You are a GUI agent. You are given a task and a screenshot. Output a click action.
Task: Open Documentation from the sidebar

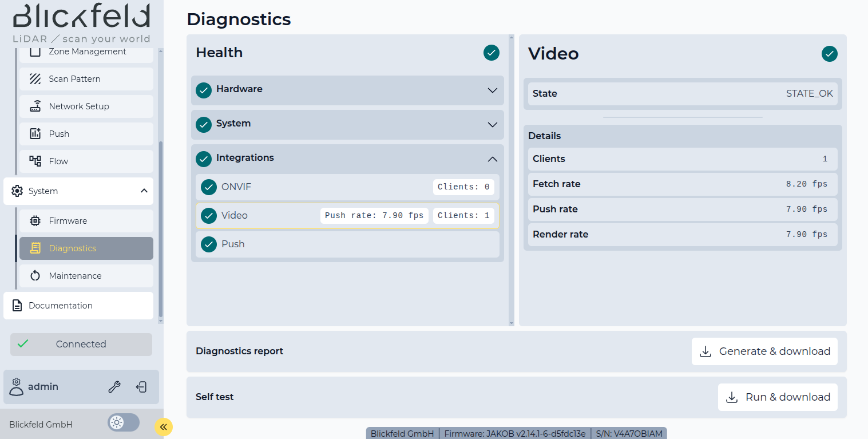(x=78, y=306)
